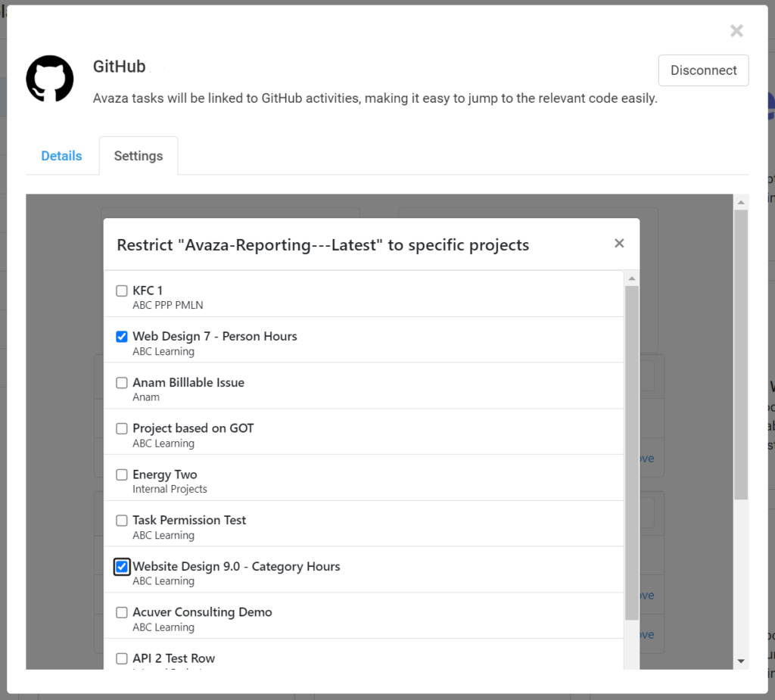Viewport: 775px width, 700px height.
Task: Click the Disconnect button
Action: point(703,70)
